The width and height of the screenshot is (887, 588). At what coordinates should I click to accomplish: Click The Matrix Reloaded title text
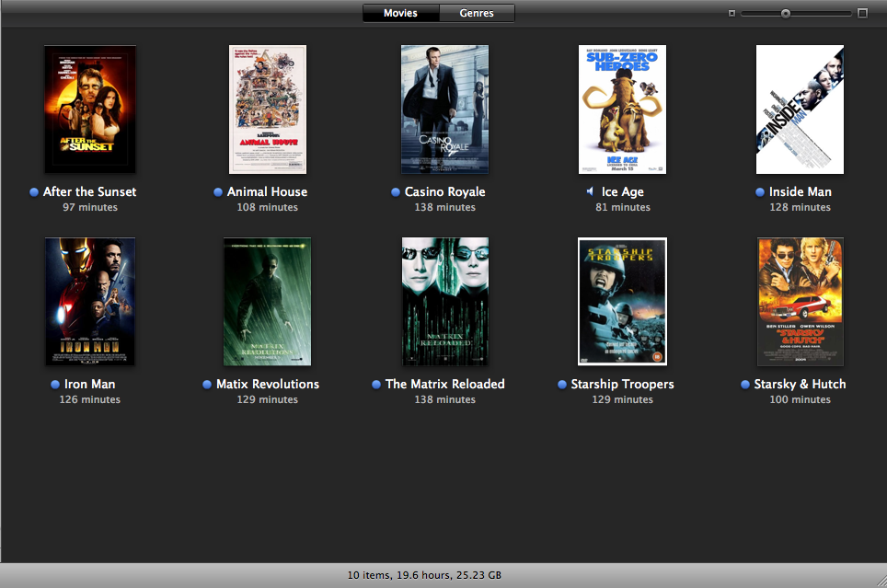pyautogui.click(x=445, y=385)
